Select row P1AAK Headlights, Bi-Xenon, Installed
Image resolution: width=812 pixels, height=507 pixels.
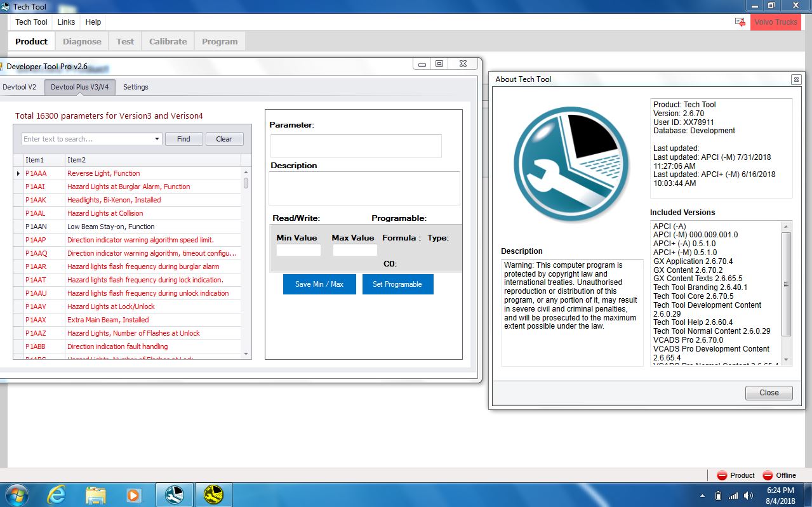[127, 200]
